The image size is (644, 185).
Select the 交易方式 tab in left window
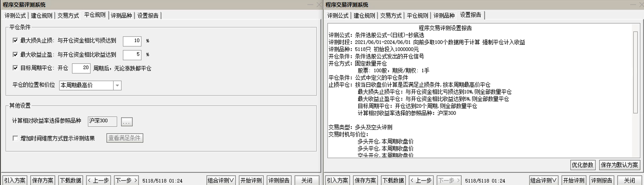pyautogui.click(x=68, y=16)
